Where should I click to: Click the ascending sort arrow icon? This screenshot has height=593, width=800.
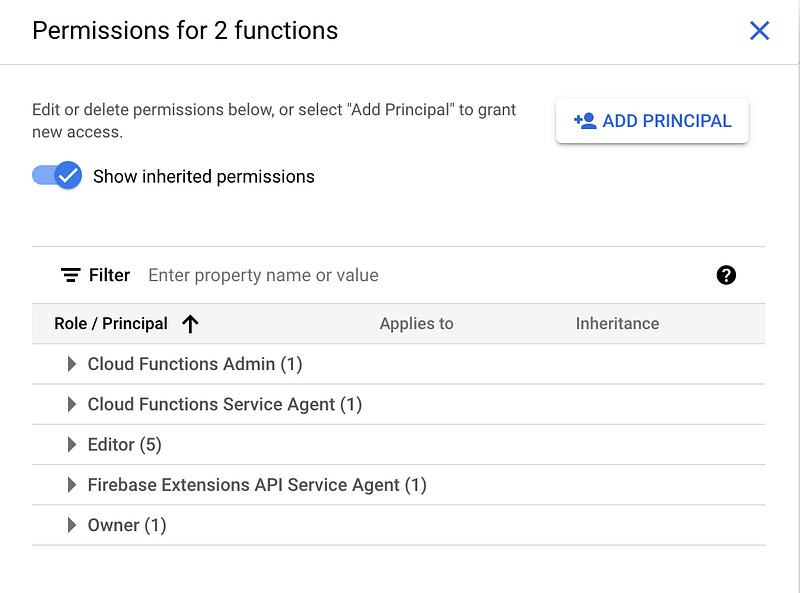190,324
